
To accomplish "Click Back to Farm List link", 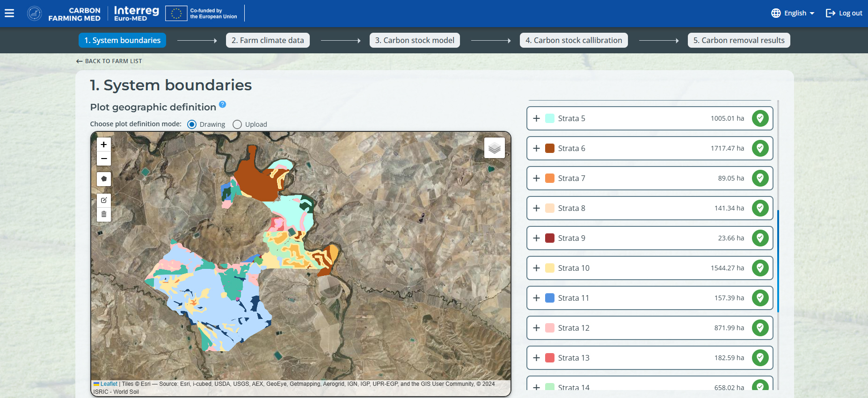I will click(109, 61).
